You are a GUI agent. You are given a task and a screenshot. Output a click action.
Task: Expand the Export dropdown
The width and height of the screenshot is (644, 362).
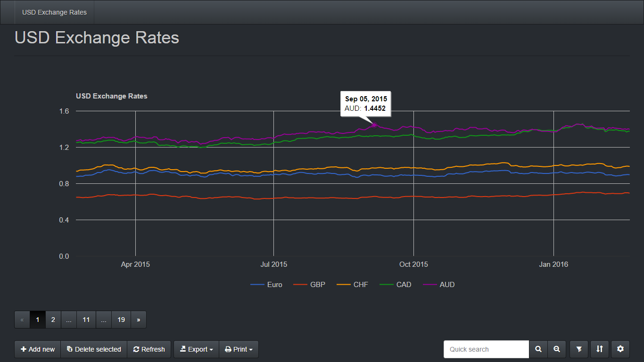196,349
